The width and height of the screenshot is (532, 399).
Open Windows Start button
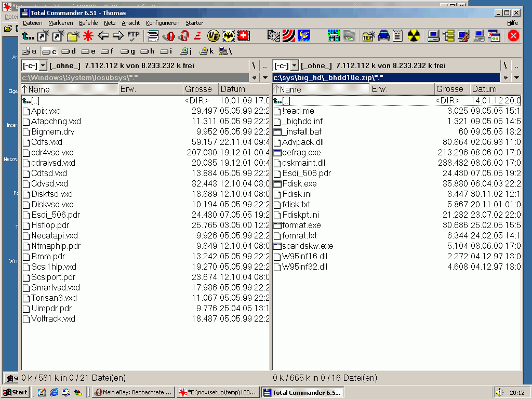(16, 392)
